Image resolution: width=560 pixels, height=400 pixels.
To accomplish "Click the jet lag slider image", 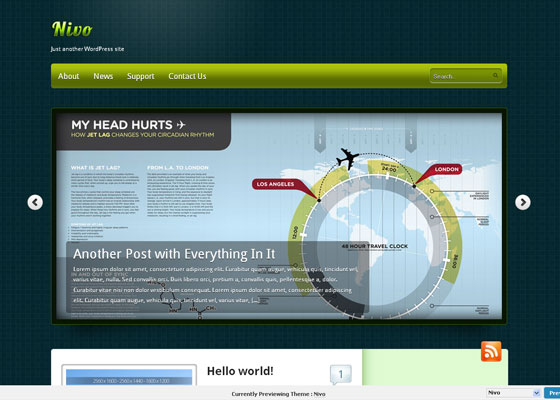I will (x=279, y=216).
